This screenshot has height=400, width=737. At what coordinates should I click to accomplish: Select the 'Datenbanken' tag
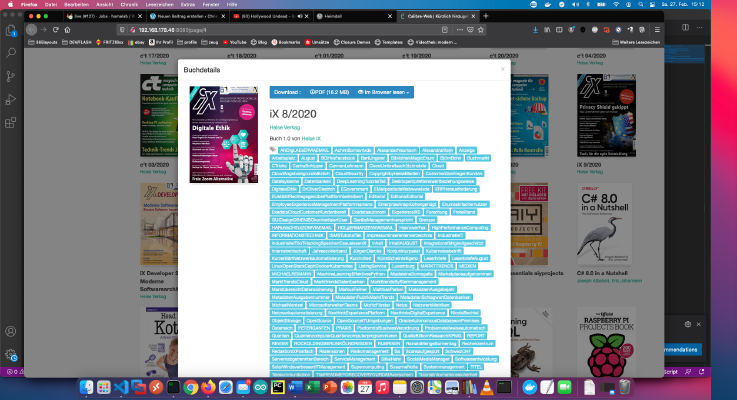317,181
